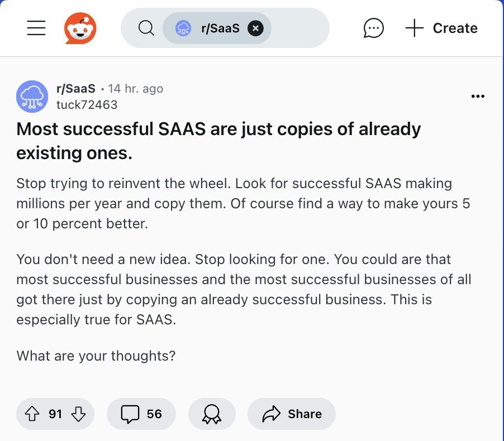Image resolution: width=504 pixels, height=441 pixels.
Task: Share this post
Action: tap(292, 414)
